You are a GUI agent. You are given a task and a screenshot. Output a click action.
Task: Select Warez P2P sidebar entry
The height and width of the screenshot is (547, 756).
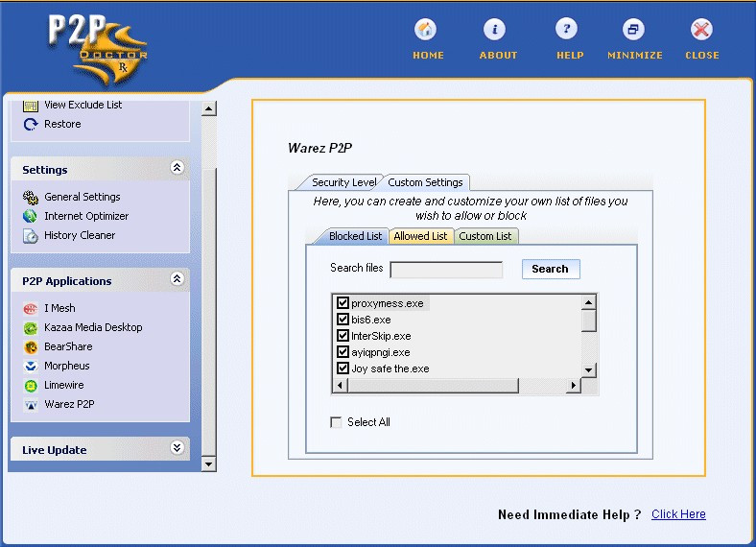[x=69, y=404]
